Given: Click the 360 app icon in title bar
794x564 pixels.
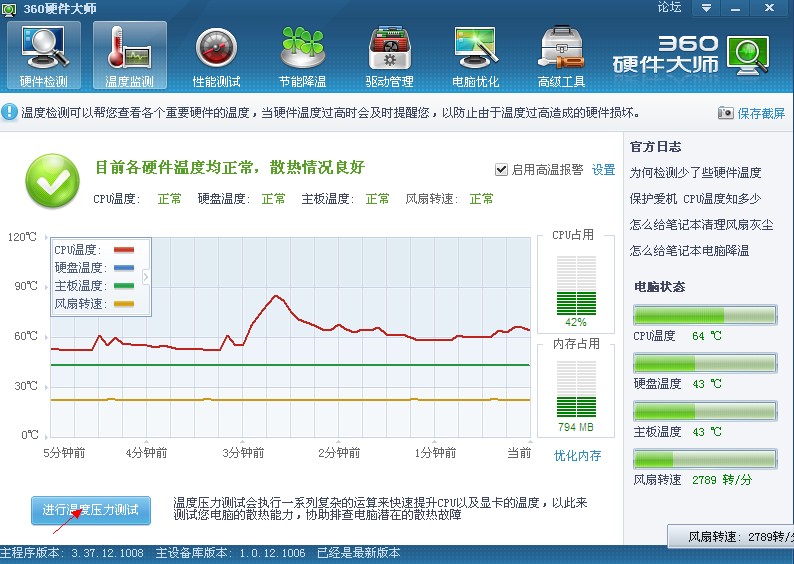Looking at the screenshot, I should pos(9,9).
